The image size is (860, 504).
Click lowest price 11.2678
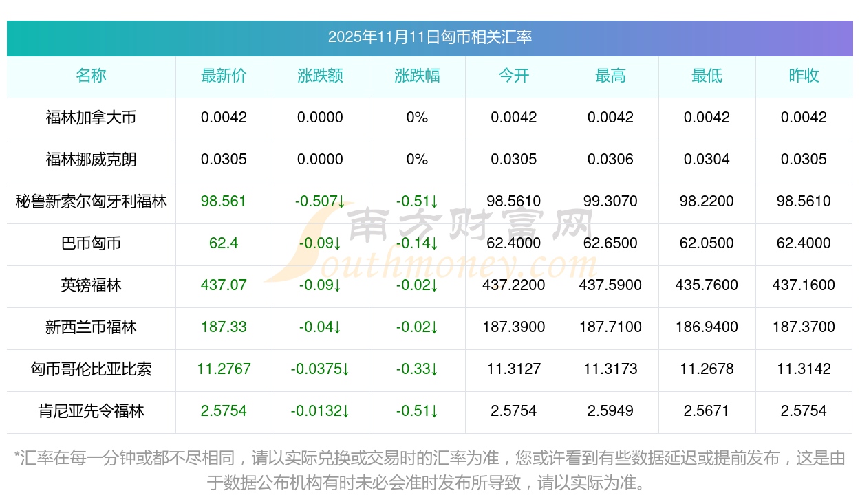coord(707,369)
